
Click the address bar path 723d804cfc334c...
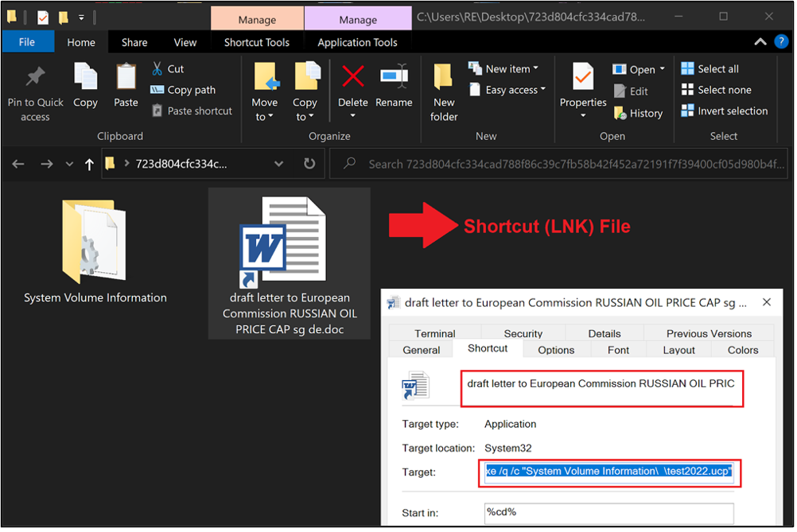click(x=181, y=164)
